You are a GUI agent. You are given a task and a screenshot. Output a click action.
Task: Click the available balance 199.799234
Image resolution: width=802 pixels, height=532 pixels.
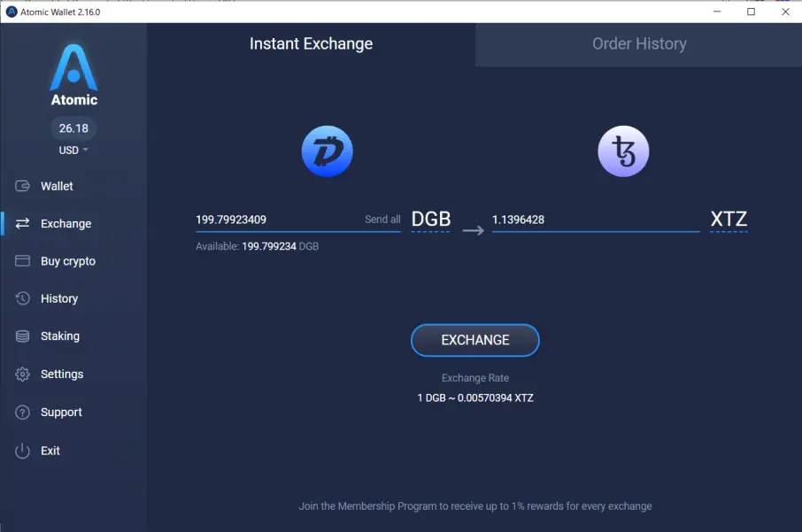coord(268,247)
